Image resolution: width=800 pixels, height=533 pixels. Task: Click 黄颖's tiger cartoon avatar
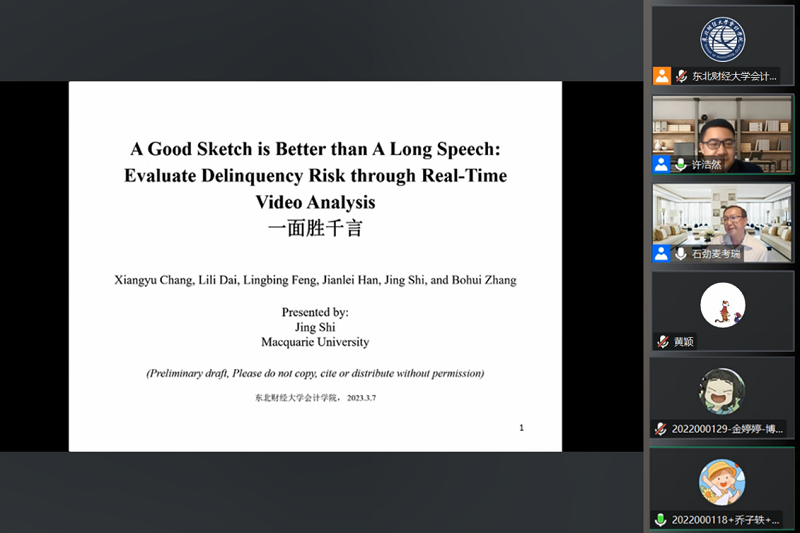coord(722,304)
